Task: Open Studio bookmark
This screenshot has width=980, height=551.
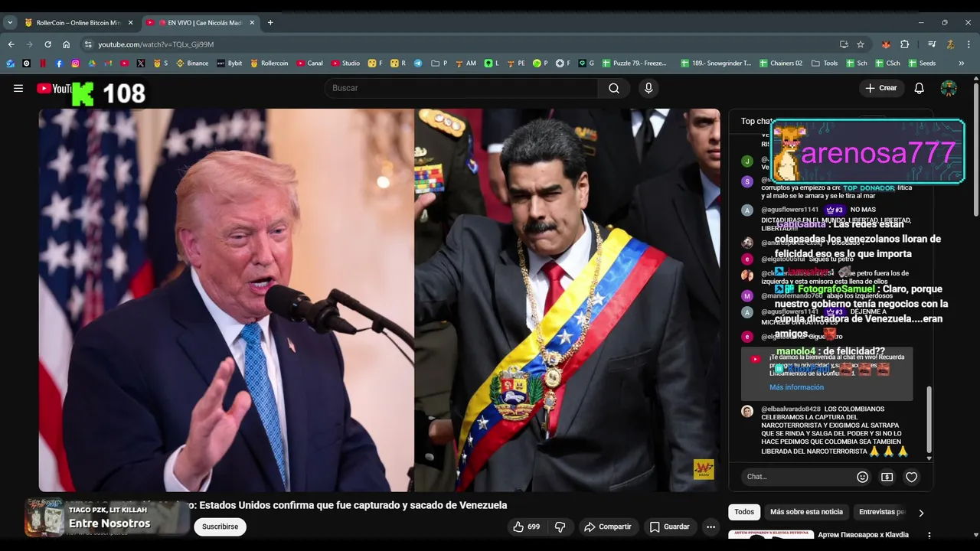Action: click(x=345, y=64)
